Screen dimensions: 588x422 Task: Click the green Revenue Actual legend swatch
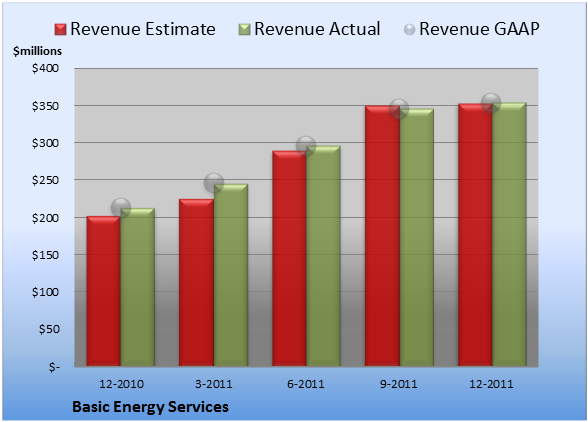pos(244,30)
